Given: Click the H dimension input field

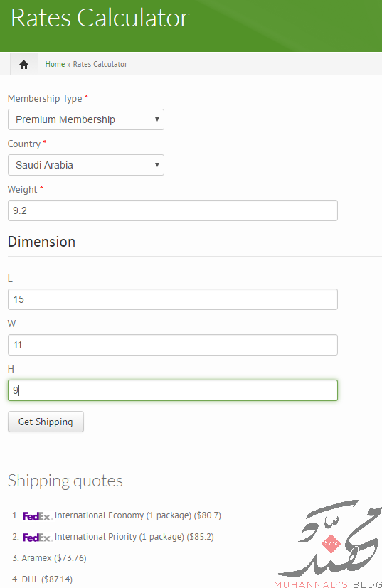Looking at the screenshot, I should click(173, 390).
